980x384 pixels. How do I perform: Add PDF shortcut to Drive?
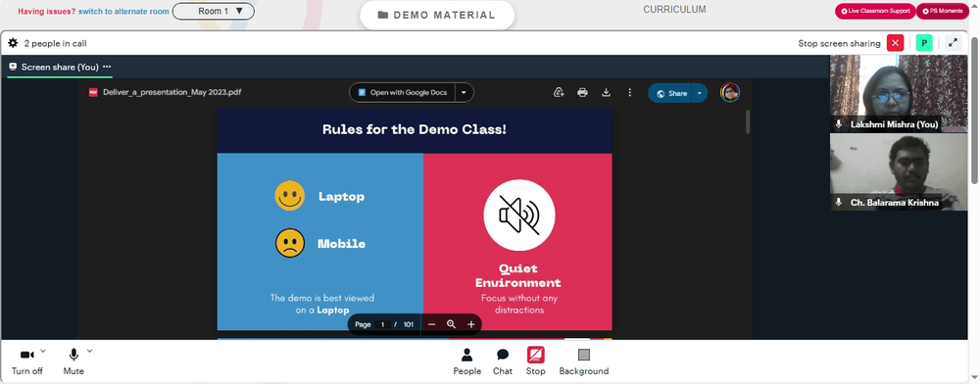pyautogui.click(x=560, y=92)
